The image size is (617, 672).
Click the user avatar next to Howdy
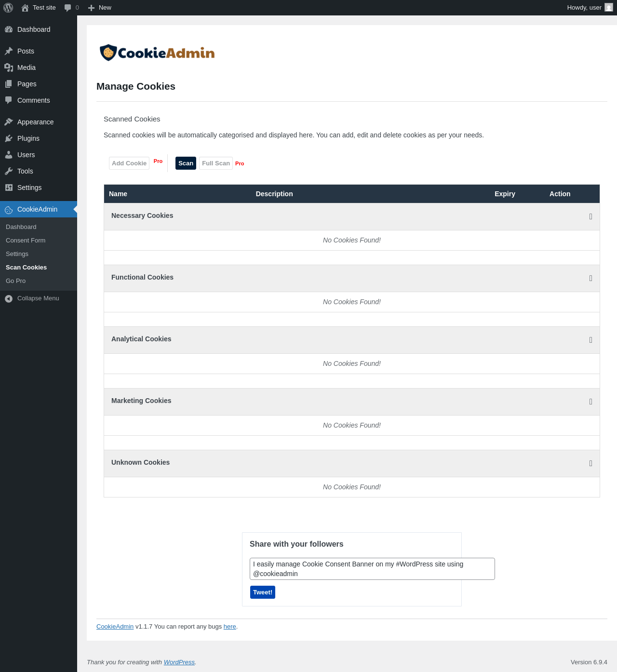609,8
